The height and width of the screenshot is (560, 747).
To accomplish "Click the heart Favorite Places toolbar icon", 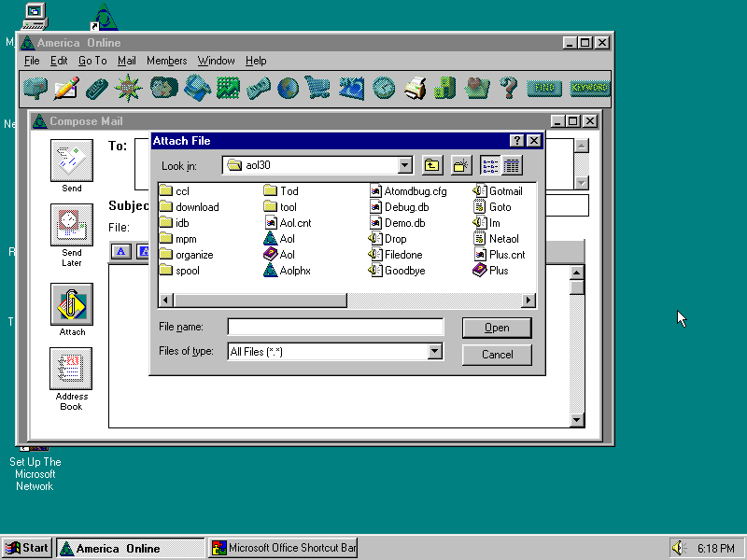I will [x=478, y=89].
